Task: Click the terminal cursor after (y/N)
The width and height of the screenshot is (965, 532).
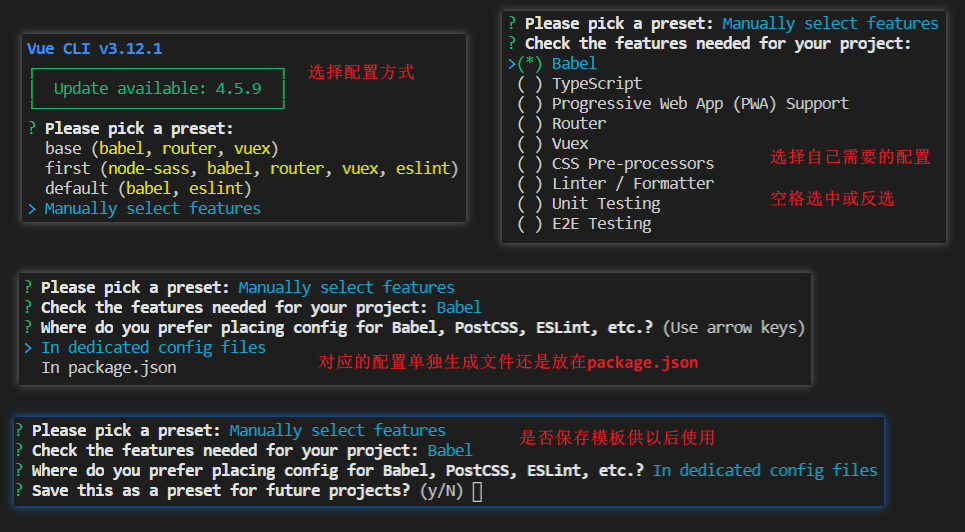Action: click(x=477, y=491)
